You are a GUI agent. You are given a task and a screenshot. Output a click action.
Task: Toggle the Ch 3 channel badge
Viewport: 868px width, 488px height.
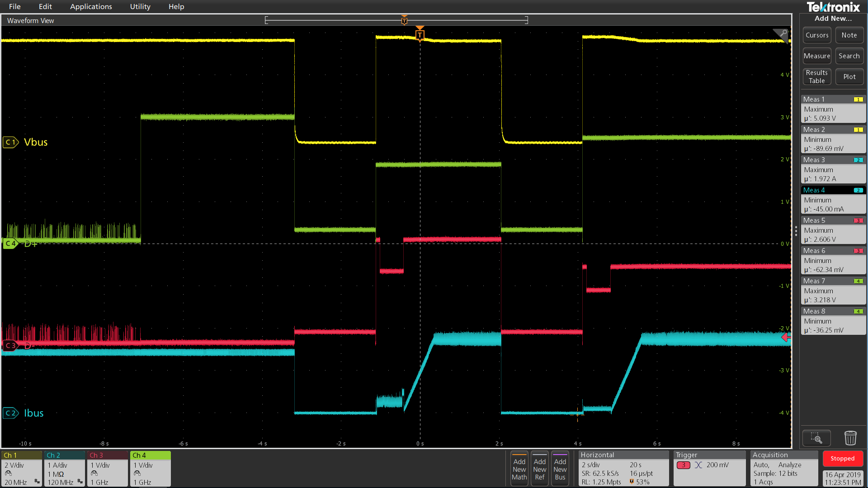pos(107,469)
